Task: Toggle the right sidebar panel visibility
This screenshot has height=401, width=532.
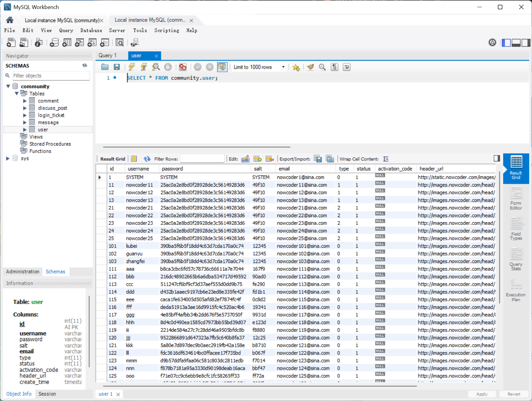Action: [526, 43]
